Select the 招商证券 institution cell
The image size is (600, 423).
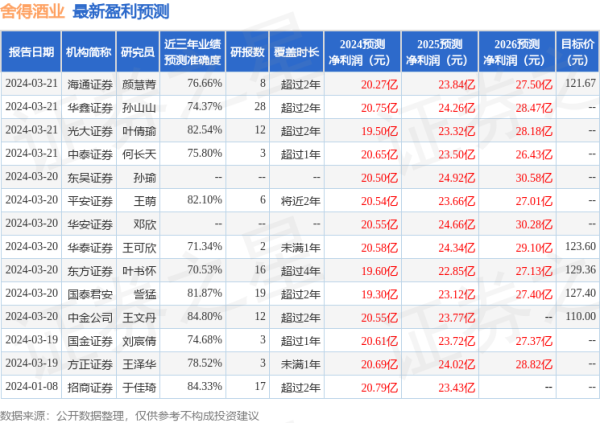(90, 388)
